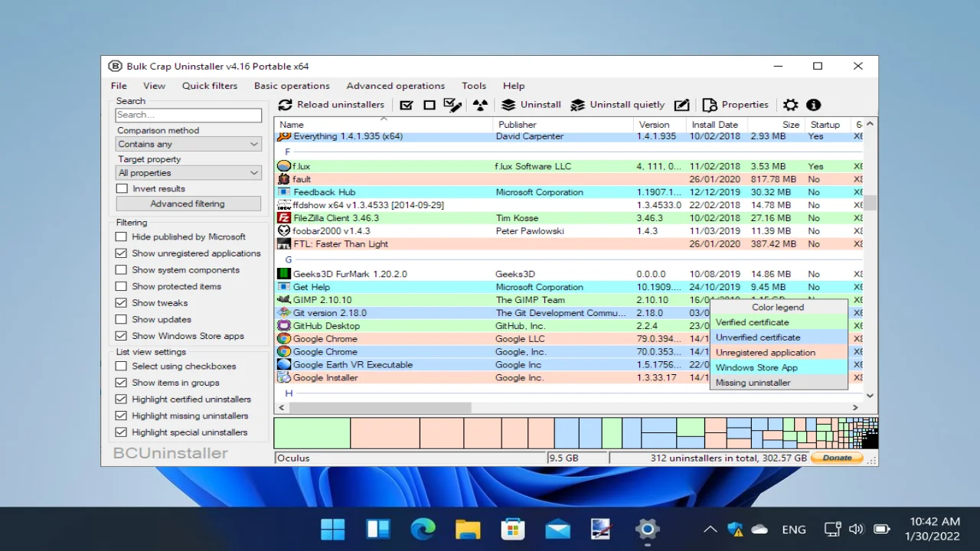The height and width of the screenshot is (551, 980).
Task: Click the Everything 1.4.1.935 row icon
Action: [284, 136]
